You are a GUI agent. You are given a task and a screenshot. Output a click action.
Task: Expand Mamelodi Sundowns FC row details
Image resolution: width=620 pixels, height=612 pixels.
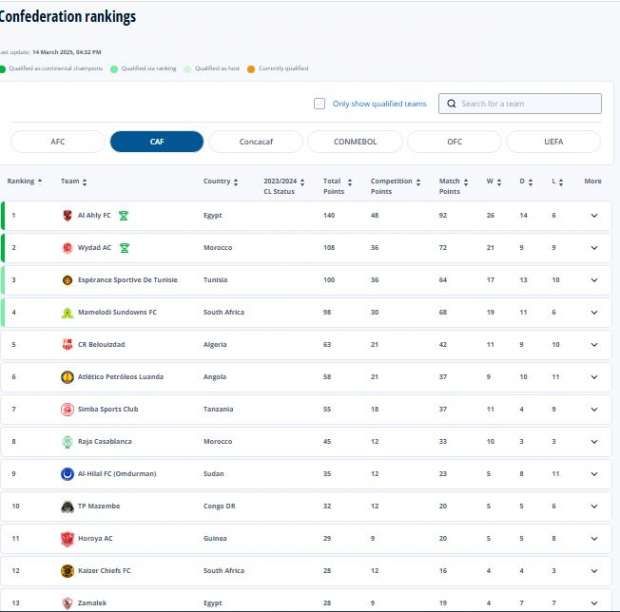point(594,313)
